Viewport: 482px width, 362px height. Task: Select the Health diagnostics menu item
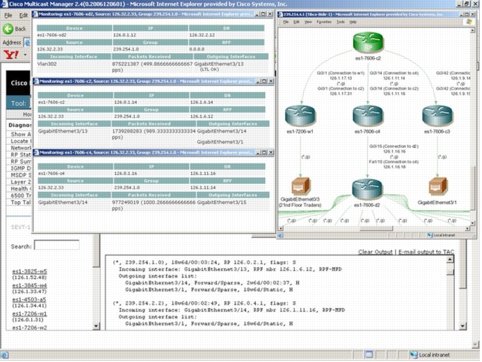21,189
